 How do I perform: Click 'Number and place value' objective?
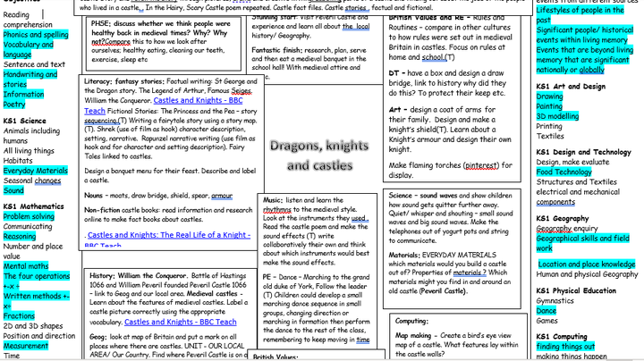33,251
